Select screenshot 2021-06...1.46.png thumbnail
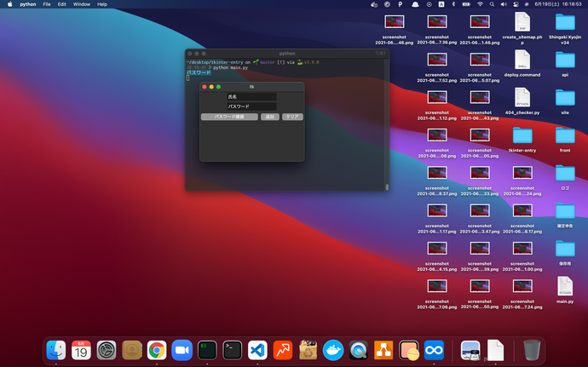 point(480,22)
